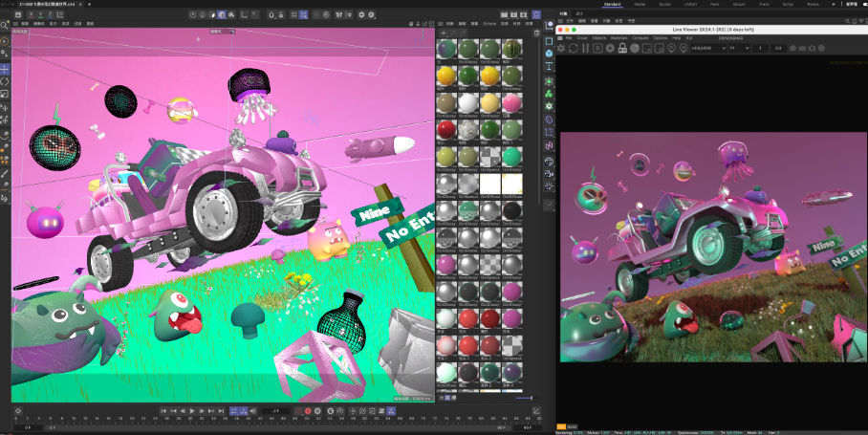Select the Move tool in left toolbar
Viewport: 868px width, 435px height.
5,69
